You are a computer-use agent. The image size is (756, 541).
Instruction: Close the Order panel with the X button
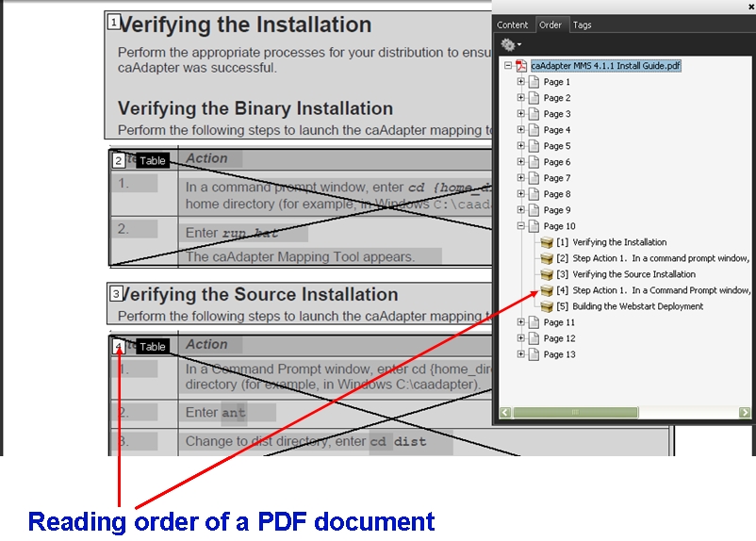pos(751,7)
